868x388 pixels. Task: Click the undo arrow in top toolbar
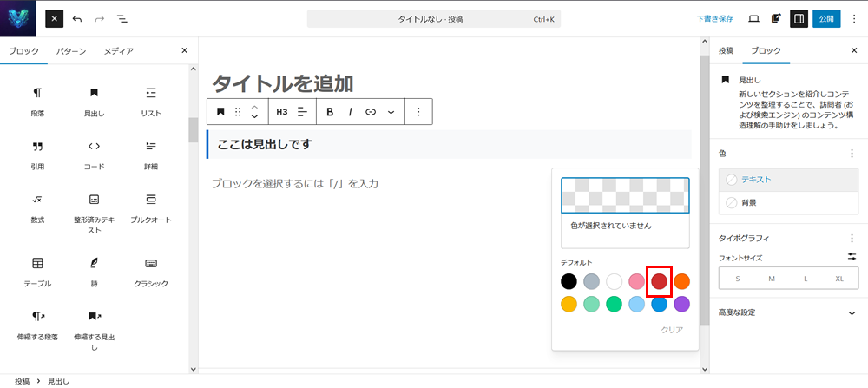pos(77,18)
